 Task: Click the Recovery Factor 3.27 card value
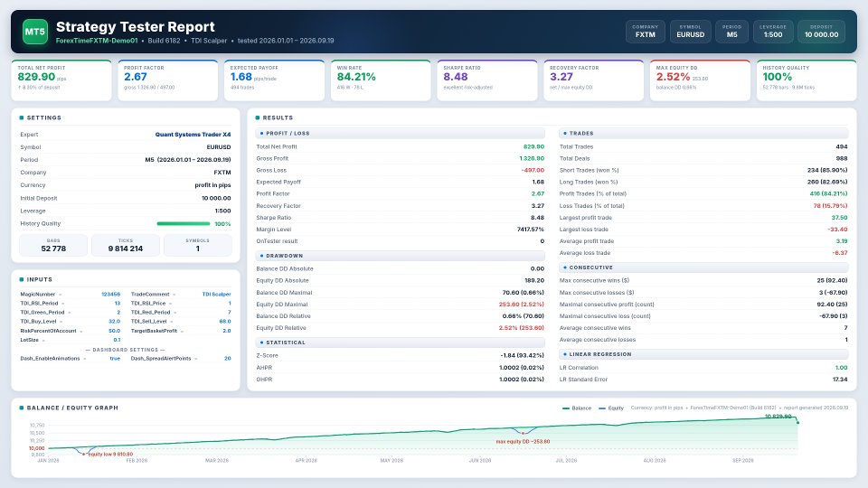tap(561, 77)
